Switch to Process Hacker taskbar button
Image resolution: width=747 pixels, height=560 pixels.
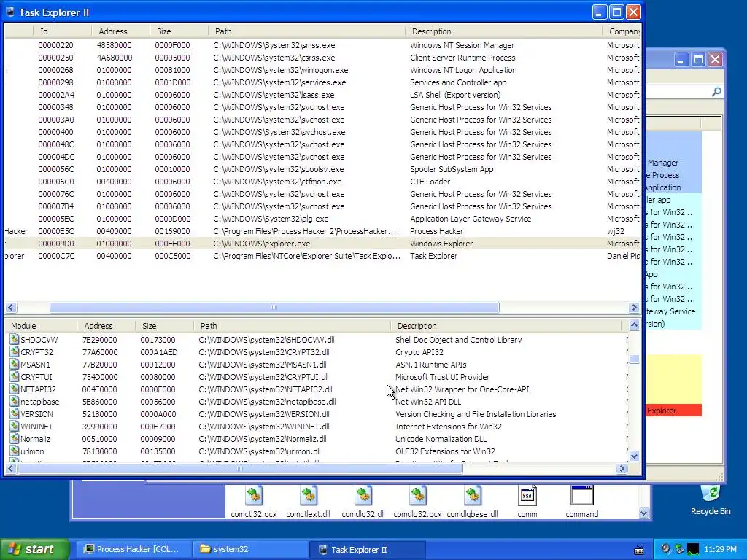[x=133, y=549]
